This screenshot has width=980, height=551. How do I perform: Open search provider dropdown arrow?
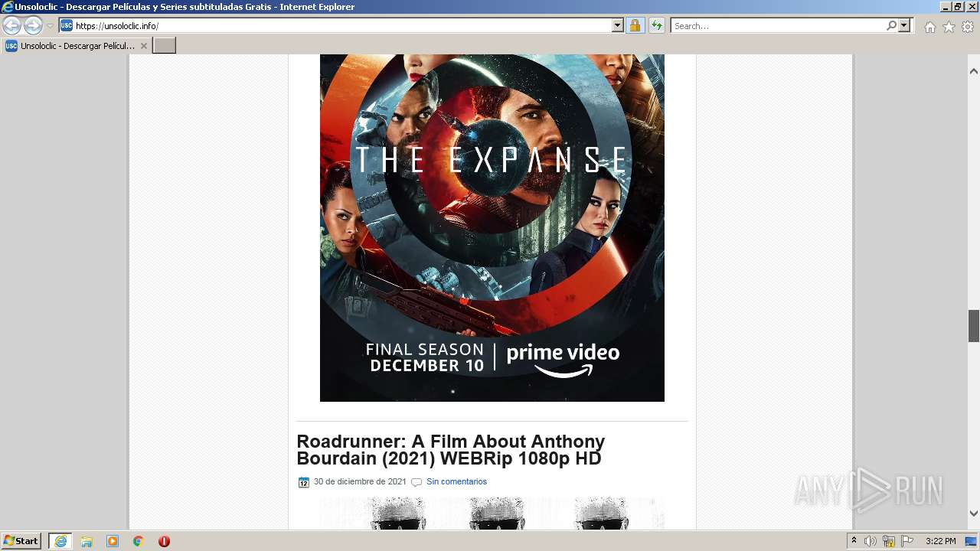point(904,26)
